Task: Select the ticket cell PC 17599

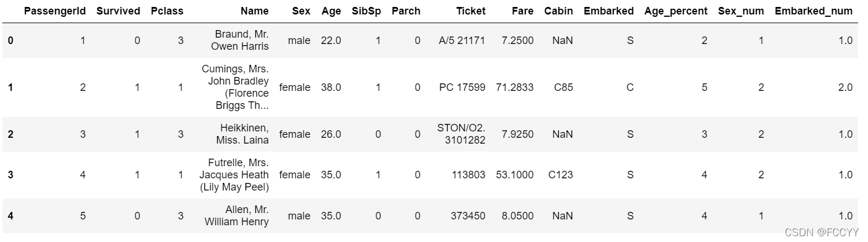Action: [462, 87]
